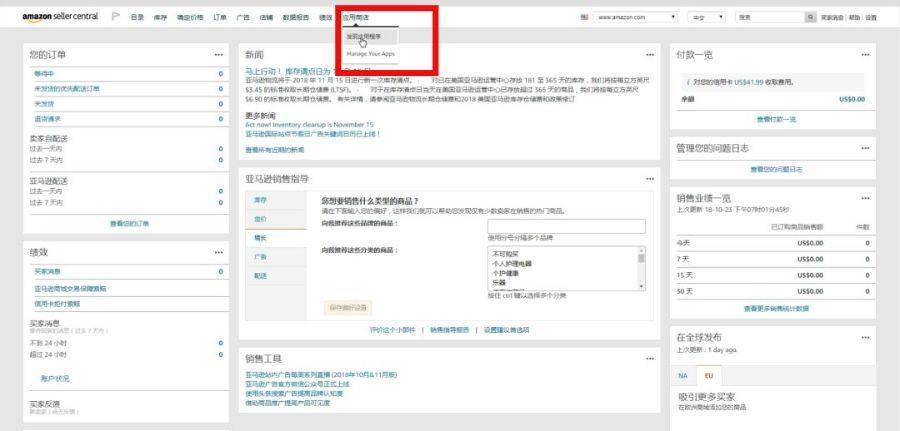
Task: Select Manage Your Apps from the dropdown
Action: [x=370, y=53]
